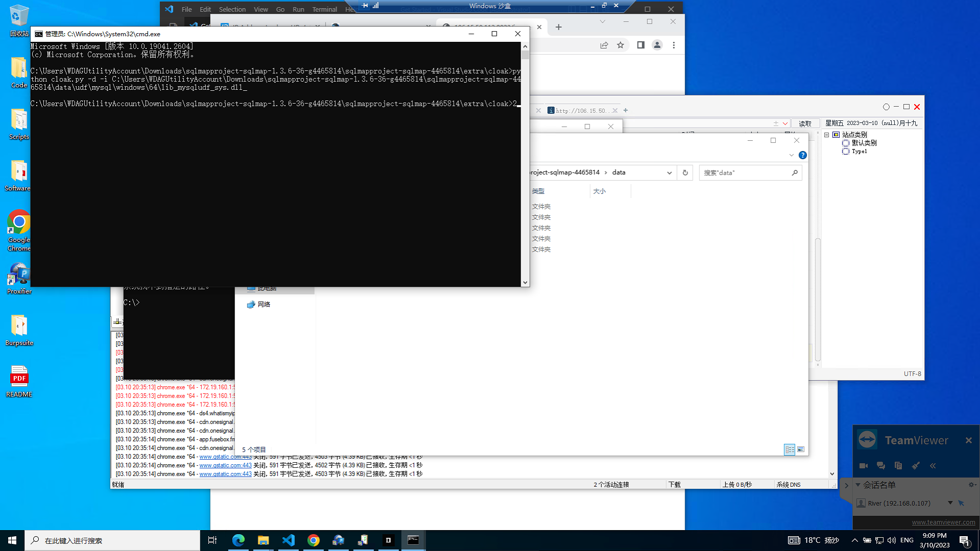980x551 pixels.
Task: Open www.gstatic.com:443 link in last log row
Action: (x=225, y=474)
